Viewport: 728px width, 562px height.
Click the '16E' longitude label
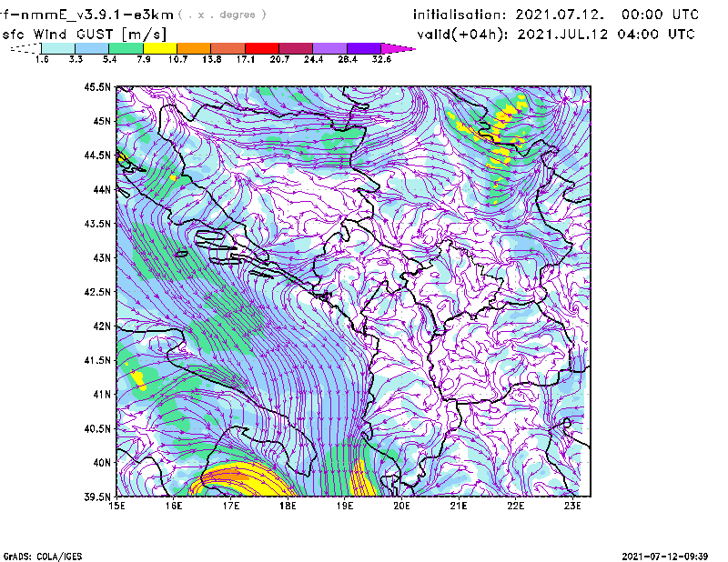coord(174,506)
